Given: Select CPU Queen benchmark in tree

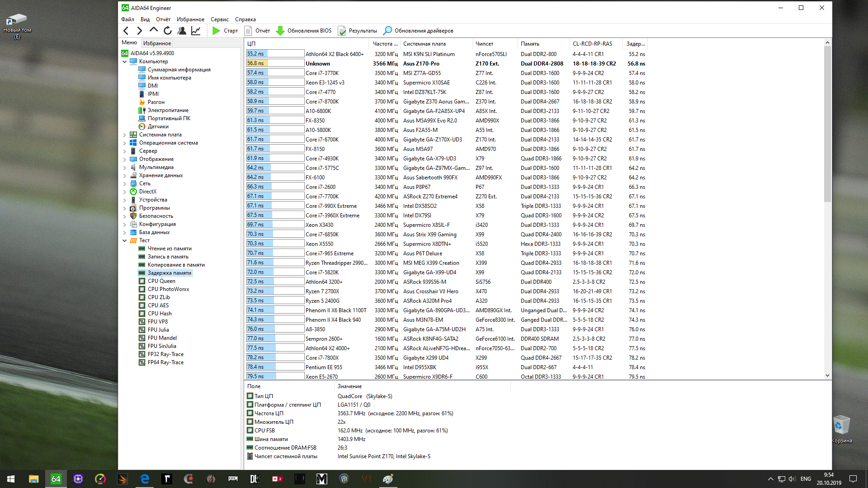Looking at the screenshot, I should (161, 281).
